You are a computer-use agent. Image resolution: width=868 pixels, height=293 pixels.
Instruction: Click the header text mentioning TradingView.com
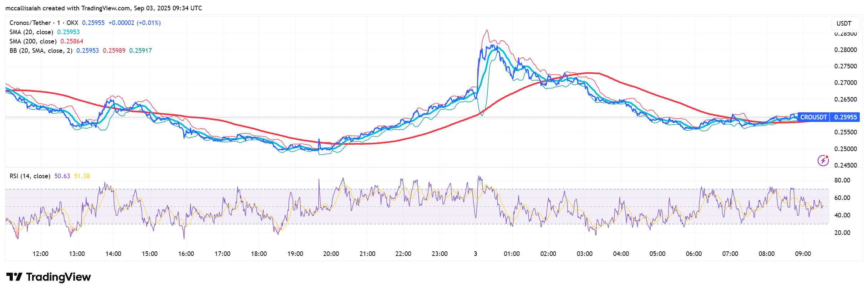(x=103, y=8)
